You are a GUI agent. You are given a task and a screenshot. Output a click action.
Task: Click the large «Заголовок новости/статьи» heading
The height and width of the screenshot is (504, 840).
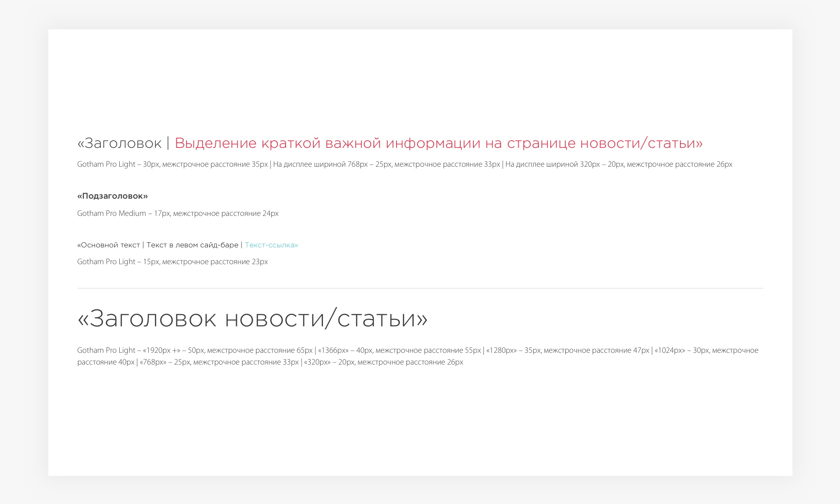tap(252, 318)
